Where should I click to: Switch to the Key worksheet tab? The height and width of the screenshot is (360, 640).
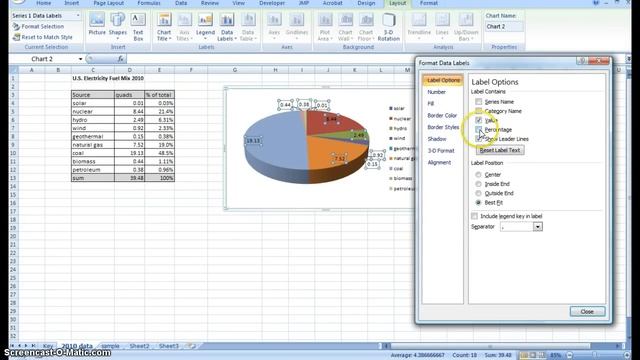click(48, 346)
